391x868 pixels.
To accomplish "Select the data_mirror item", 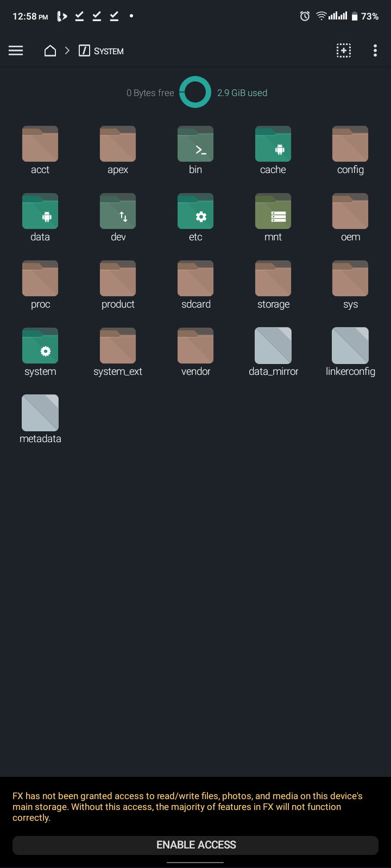I will [273, 347].
